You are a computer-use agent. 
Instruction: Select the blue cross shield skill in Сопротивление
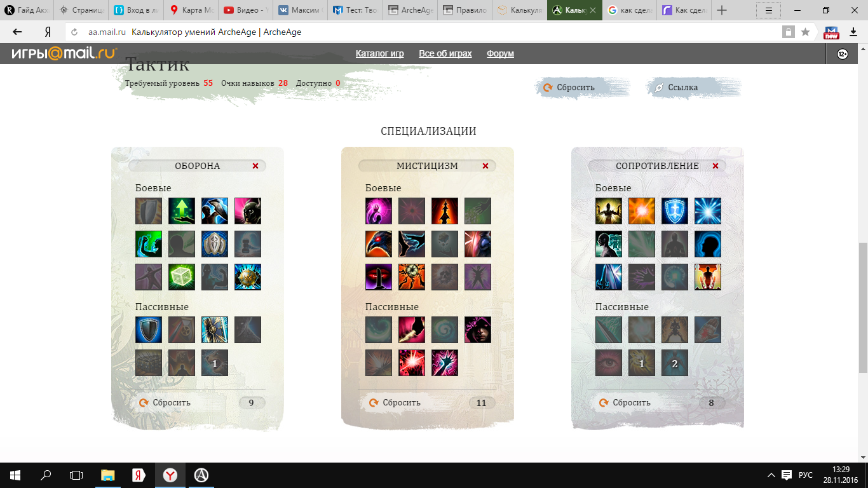[675, 211]
